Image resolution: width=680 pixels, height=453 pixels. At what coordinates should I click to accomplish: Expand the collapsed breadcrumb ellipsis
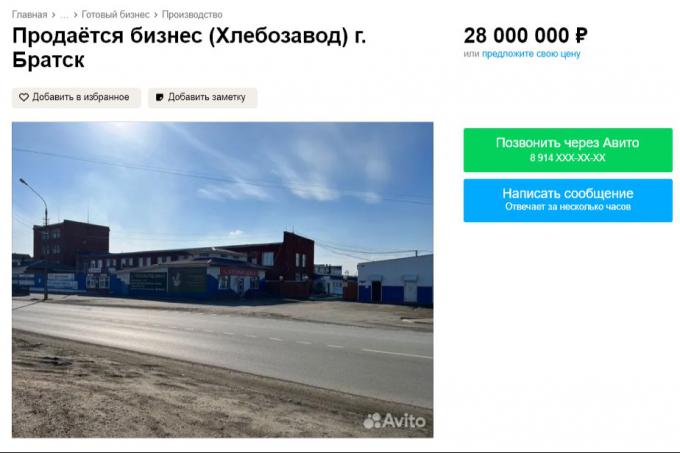pyautogui.click(x=64, y=15)
